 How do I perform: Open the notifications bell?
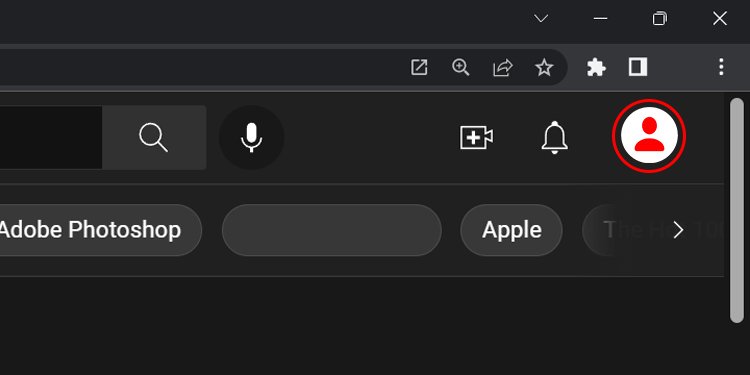pos(554,138)
